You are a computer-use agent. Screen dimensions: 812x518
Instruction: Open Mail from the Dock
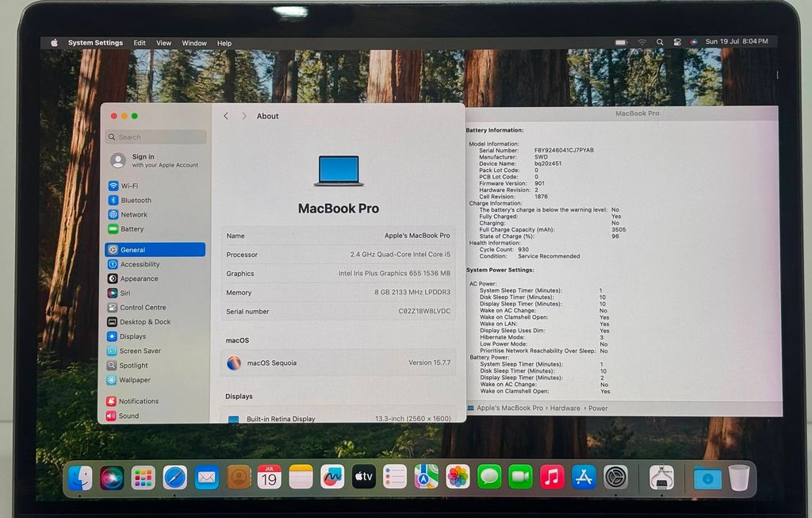(207, 478)
